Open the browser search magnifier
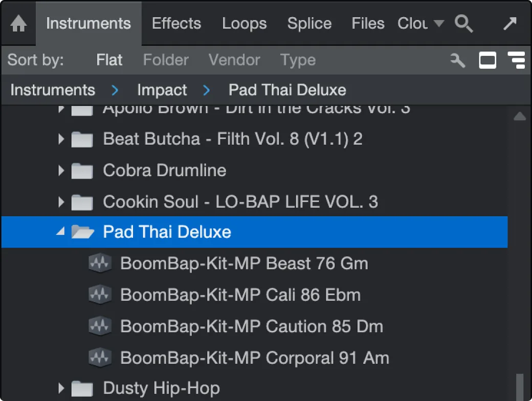 click(x=463, y=24)
